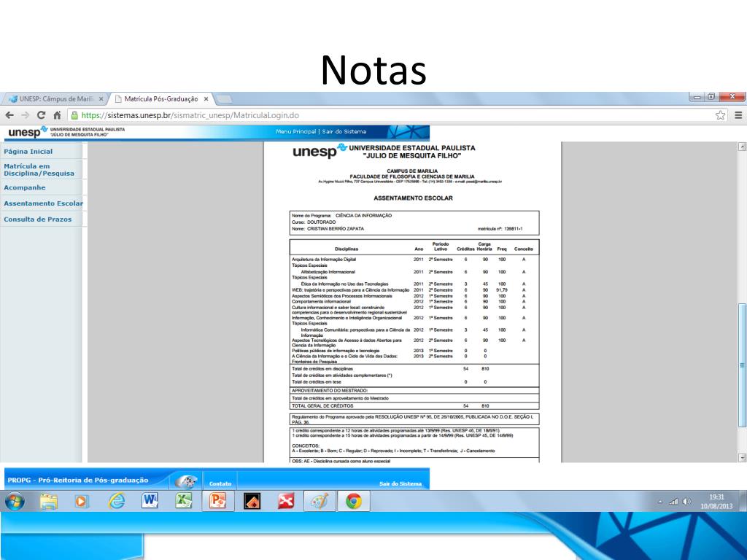The image size is (747, 560).
Task: Select Acompanhe in the sidebar
Action: [x=25, y=187]
